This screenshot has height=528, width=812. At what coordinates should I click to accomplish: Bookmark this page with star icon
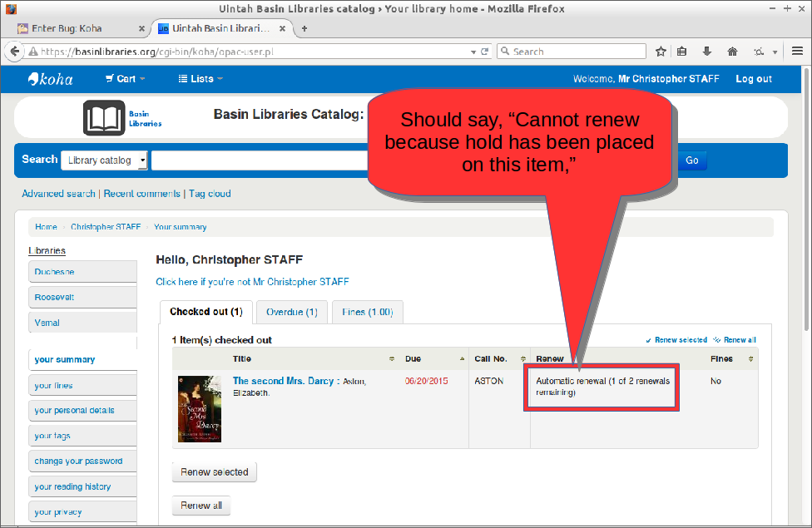(661, 52)
